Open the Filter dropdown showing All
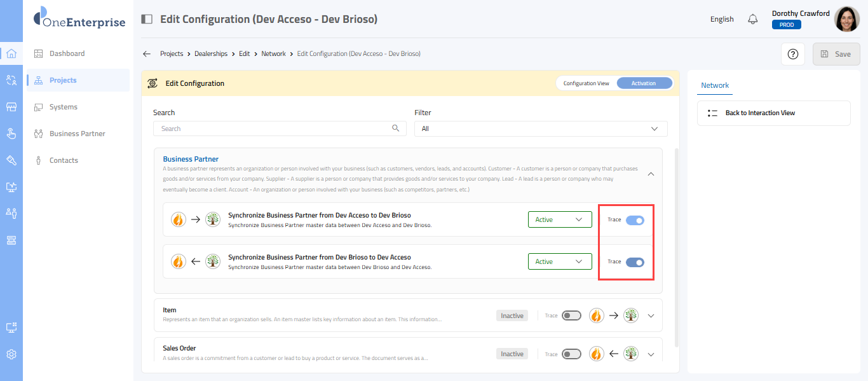The width and height of the screenshot is (868, 381). pyautogui.click(x=540, y=128)
